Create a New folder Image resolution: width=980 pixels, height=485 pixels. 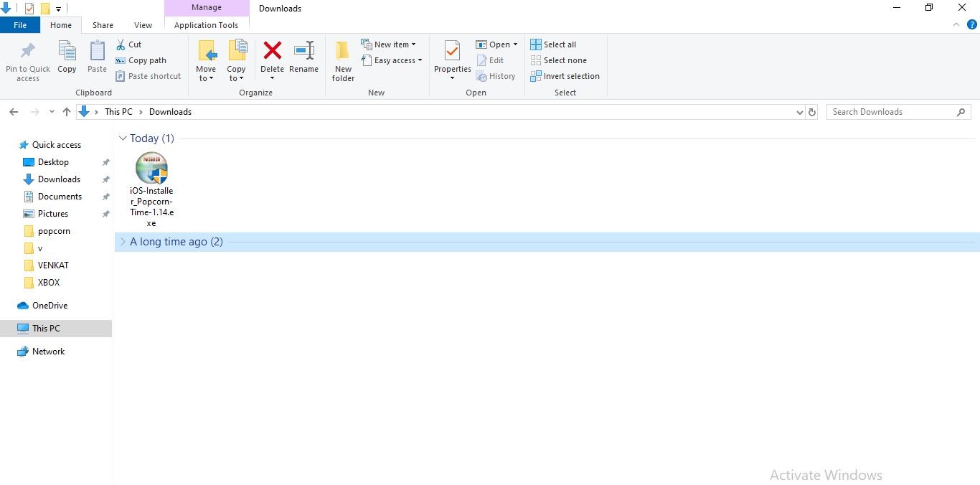point(343,61)
